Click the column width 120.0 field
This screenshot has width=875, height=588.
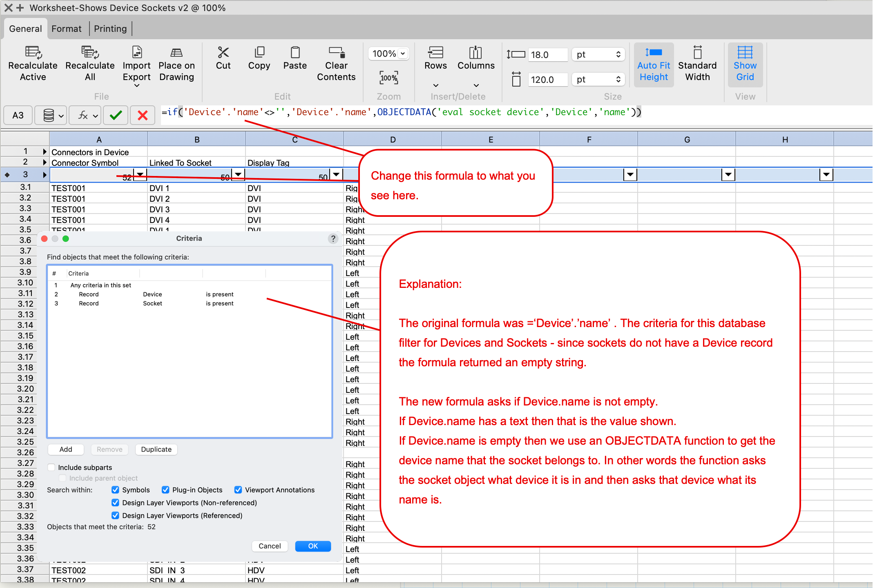(547, 80)
